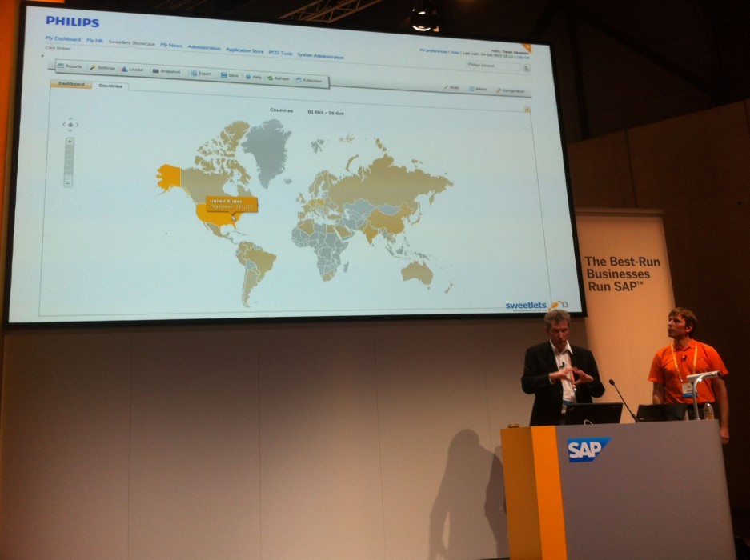The image size is (750, 560).
Task: Hit the Save disk icon
Action: click(230, 75)
